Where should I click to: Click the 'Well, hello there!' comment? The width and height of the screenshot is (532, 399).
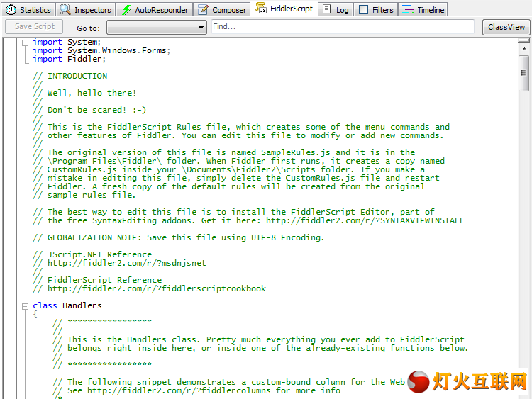click(x=92, y=93)
